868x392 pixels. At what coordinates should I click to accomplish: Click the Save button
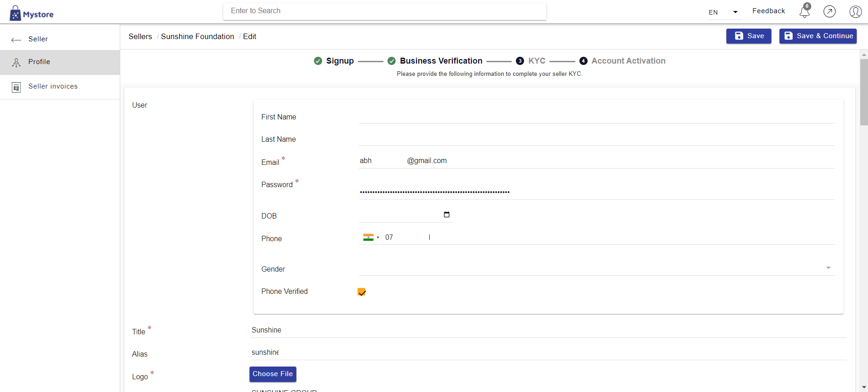click(x=748, y=36)
